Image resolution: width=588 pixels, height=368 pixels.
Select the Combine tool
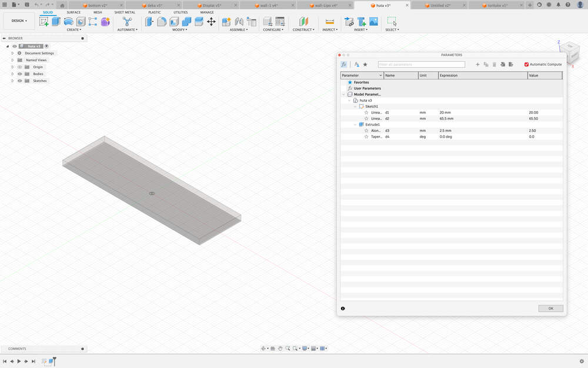(186, 21)
